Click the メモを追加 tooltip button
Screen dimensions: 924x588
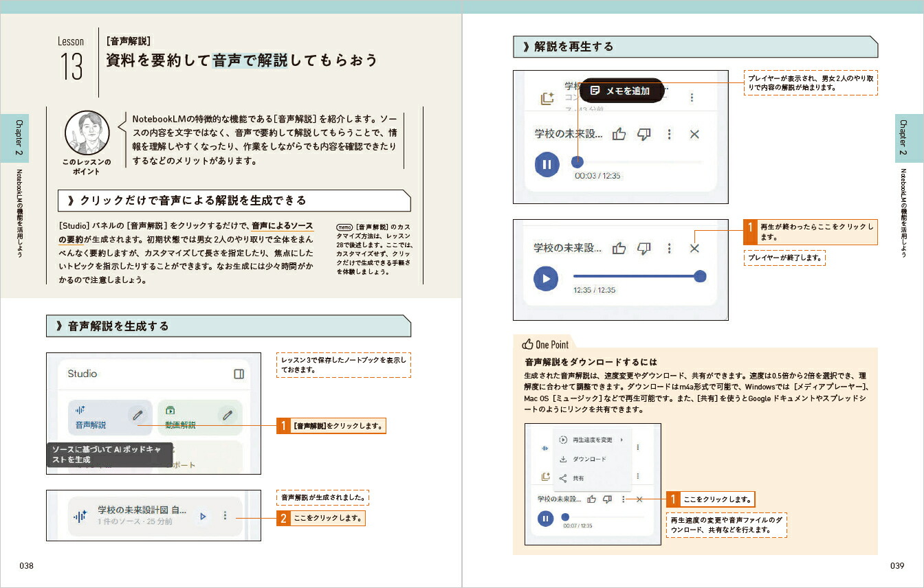[x=621, y=91]
